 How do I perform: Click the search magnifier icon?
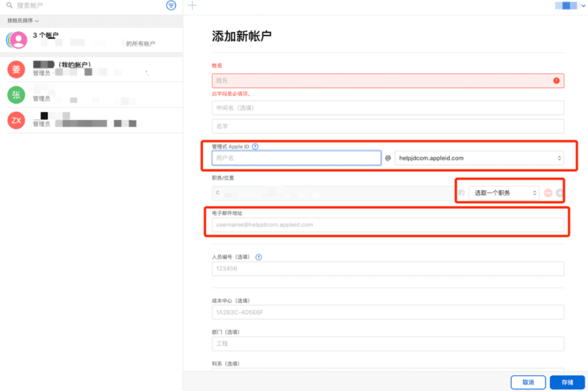[x=9, y=5]
